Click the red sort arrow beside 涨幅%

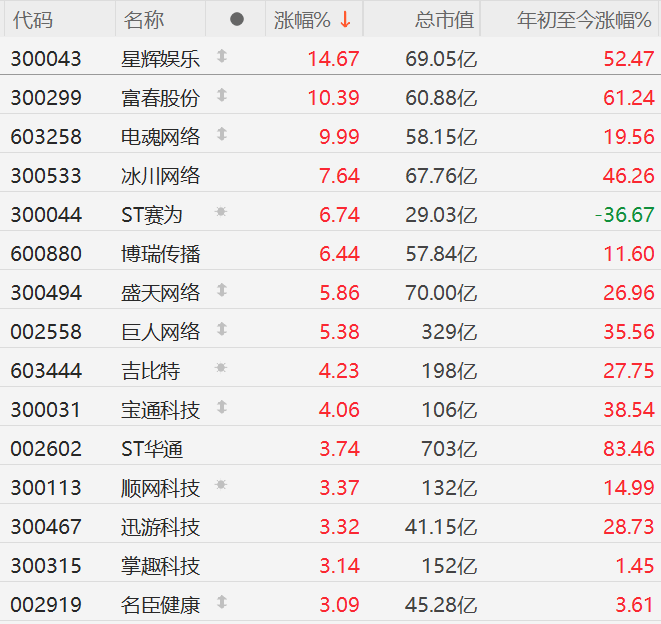[345, 20]
